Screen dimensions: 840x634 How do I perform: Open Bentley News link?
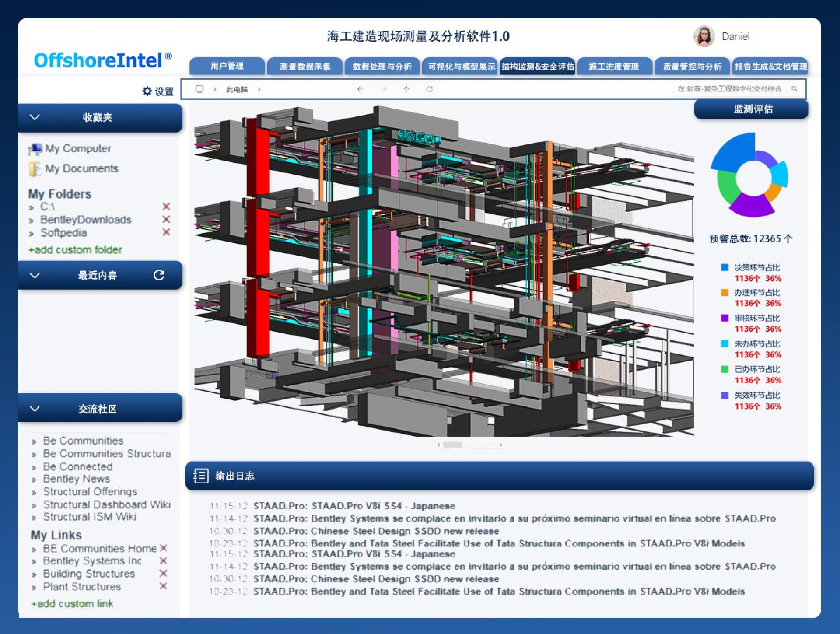click(x=77, y=479)
